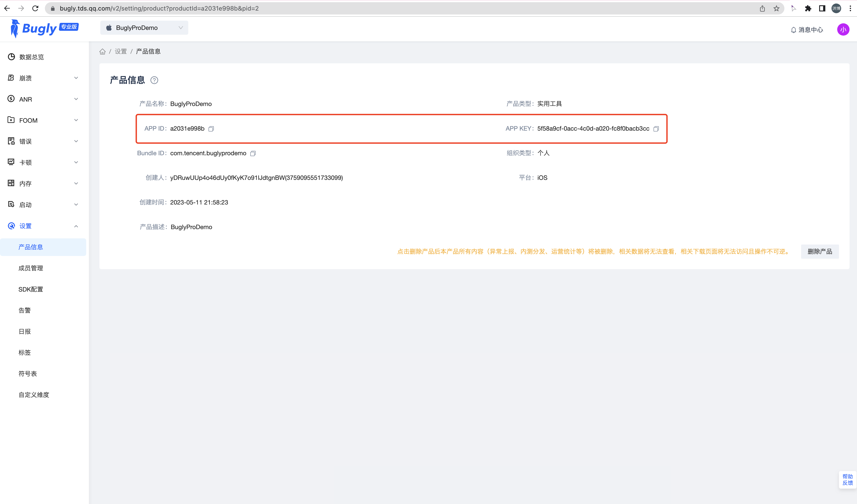Copy the APP KEY value
The image size is (857, 504).
point(656,129)
